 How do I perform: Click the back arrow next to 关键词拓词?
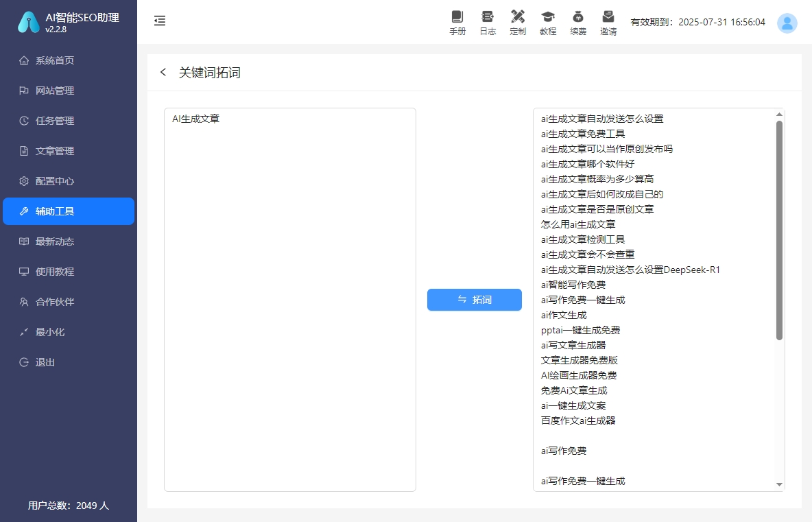[163, 72]
